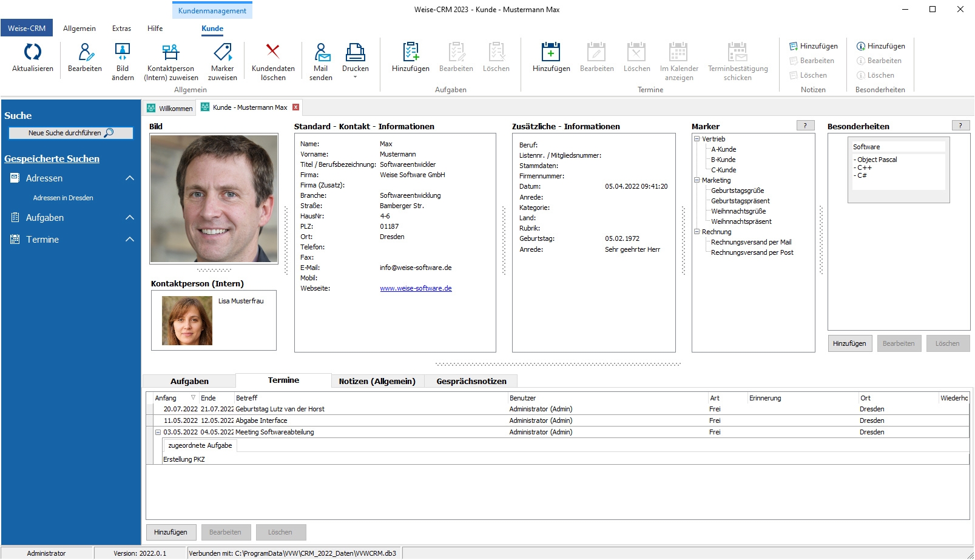Open the Extras menu
The height and width of the screenshot is (560, 975).
click(x=121, y=29)
